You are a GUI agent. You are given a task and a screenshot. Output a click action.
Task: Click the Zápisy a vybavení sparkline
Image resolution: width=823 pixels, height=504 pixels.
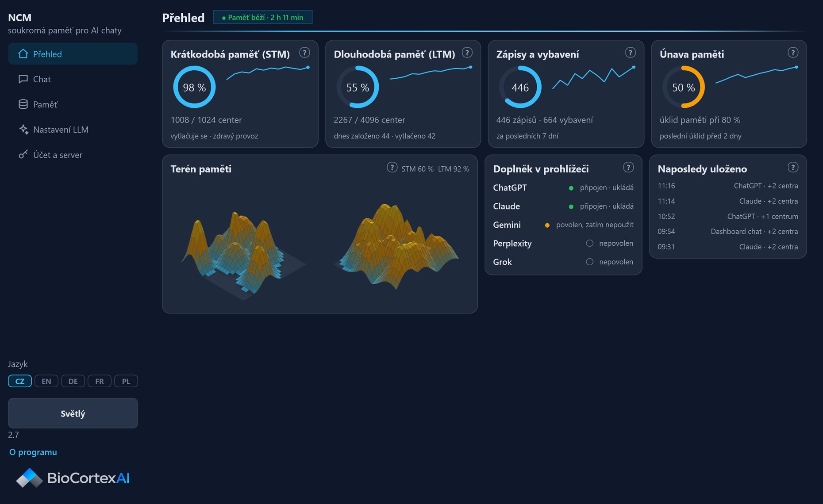point(593,78)
